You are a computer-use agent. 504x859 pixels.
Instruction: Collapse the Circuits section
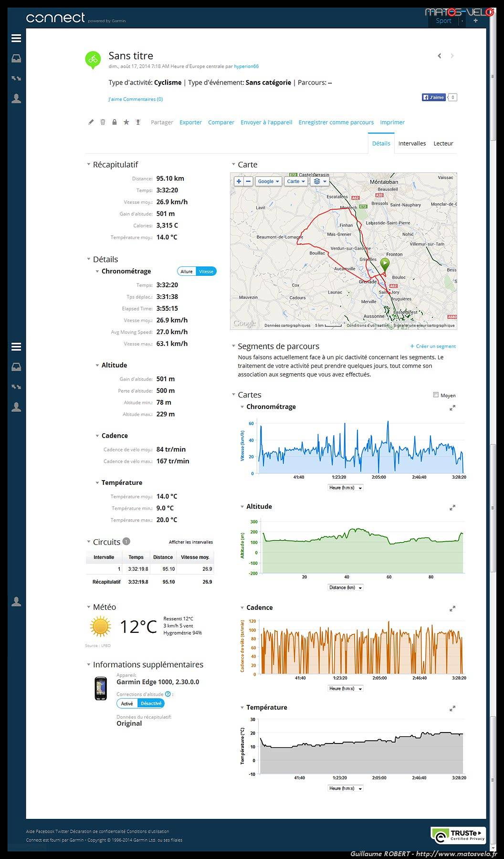coord(88,542)
